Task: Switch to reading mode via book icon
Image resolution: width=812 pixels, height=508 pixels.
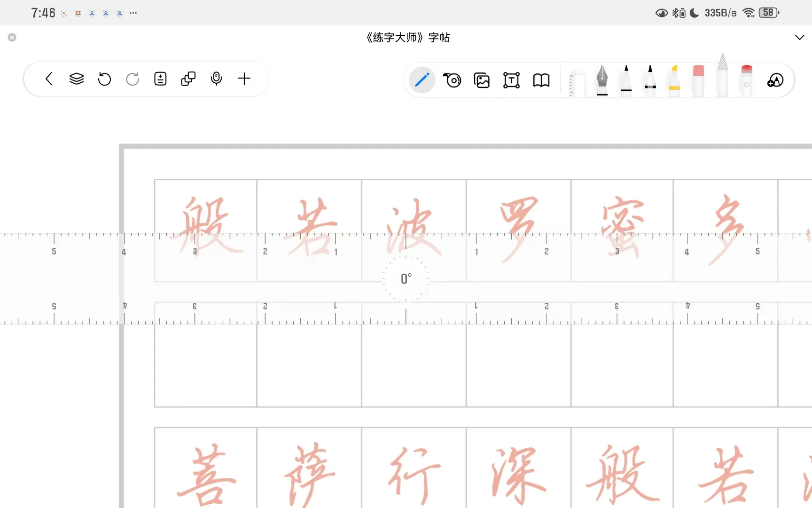Action: [541, 80]
